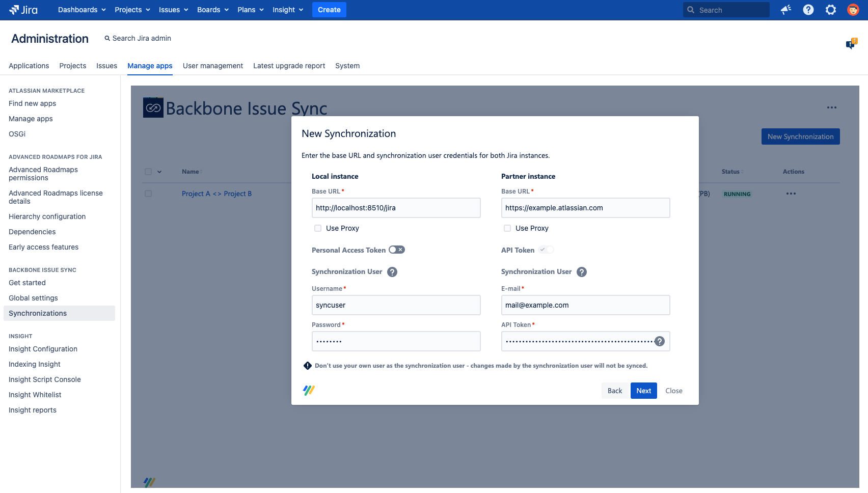Toggle the Personal Access Token switch
Viewport: 868px width, 493px height.
tap(396, 250)
